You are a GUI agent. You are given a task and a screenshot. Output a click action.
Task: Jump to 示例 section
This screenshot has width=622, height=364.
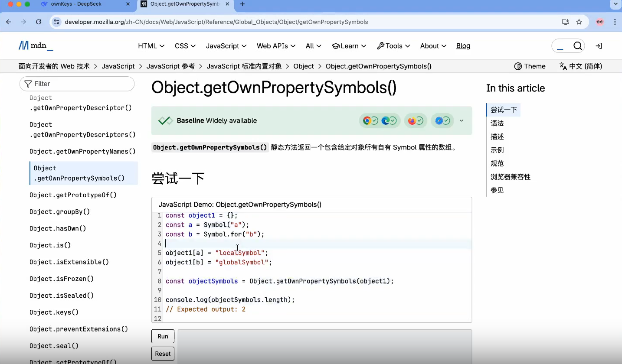497,150
